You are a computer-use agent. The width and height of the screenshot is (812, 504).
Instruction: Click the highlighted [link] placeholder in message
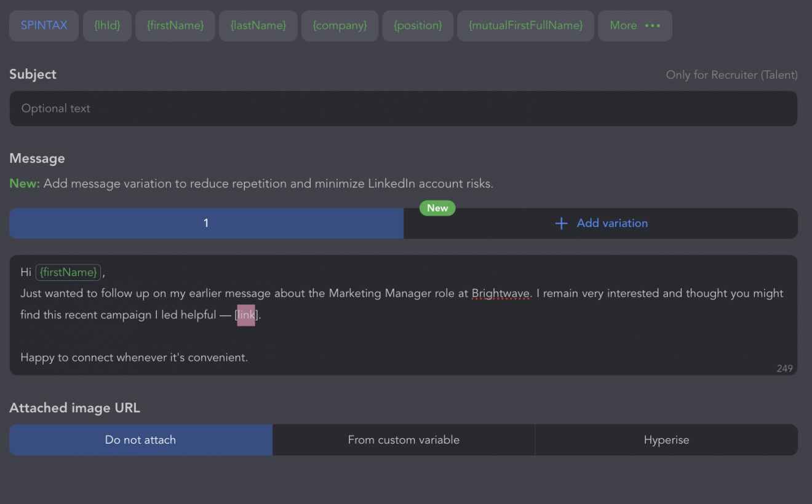click(246, 315)
